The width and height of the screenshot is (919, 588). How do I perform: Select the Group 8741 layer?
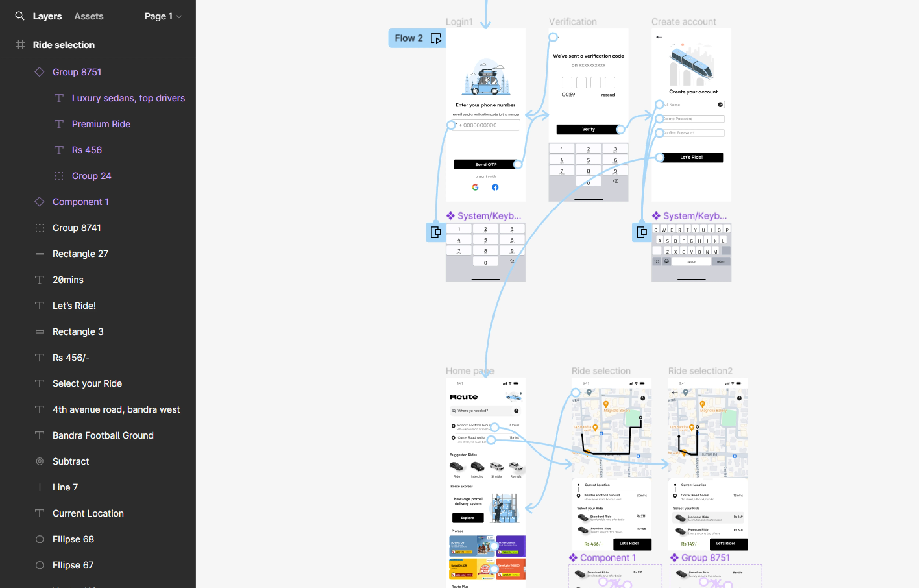pyautogui.click(x=76, y=227)
